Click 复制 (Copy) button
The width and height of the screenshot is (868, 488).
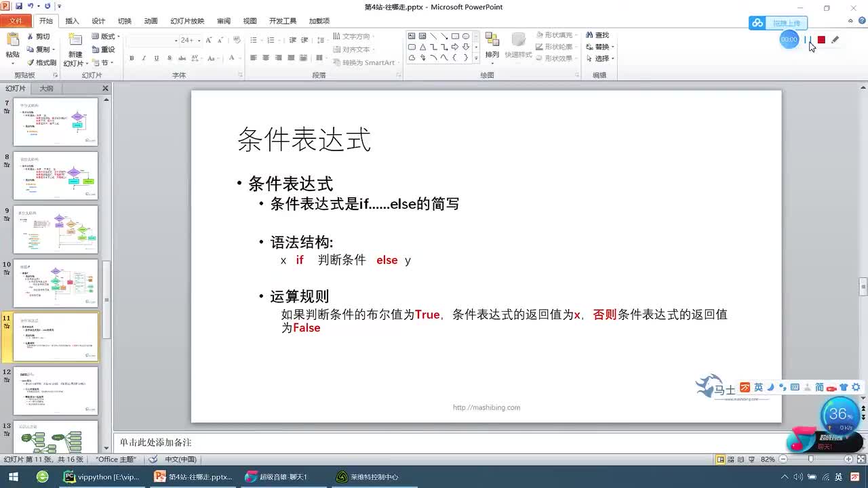tap(39, 49)
